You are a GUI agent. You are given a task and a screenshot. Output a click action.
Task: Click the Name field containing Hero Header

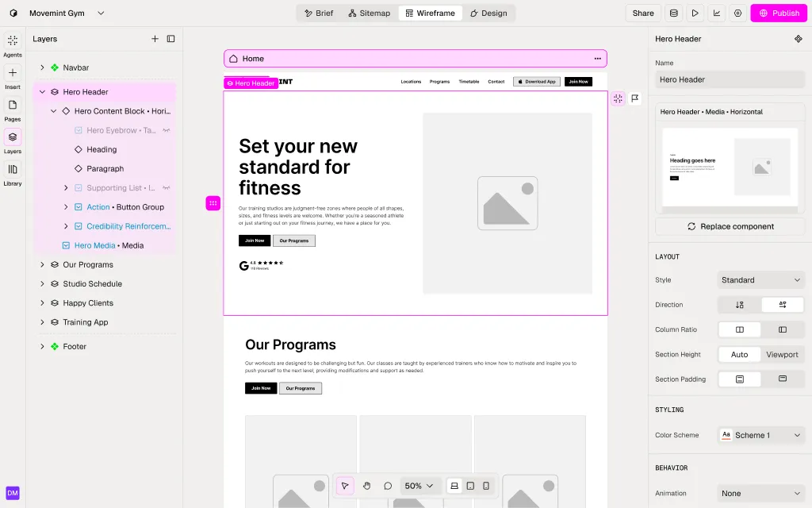[730, 79]
